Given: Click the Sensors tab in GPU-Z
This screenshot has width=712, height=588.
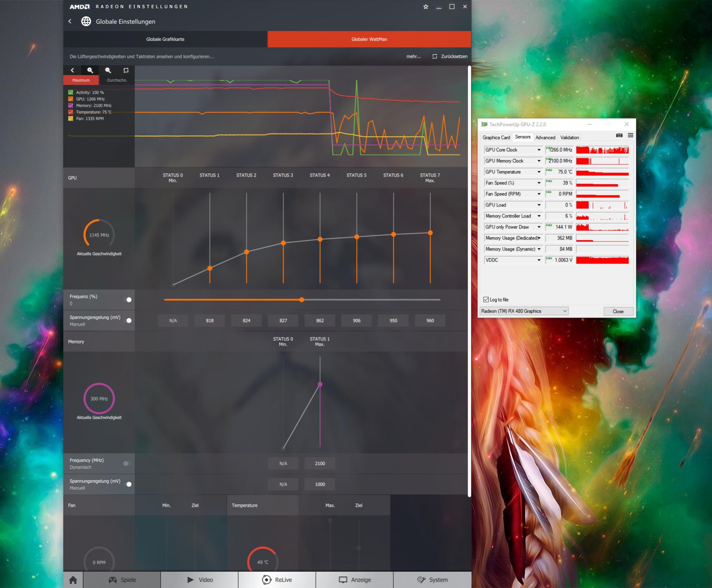Looking at the screenshot, I should (x=522, y=137).
